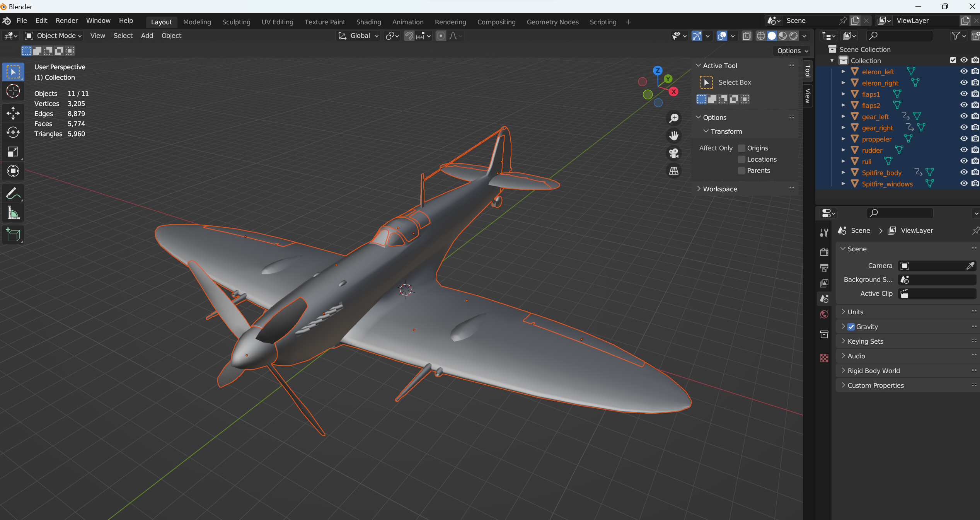Click zoom magnifier in viewport gizmos
The width and height of the screenshot is (980, 520).
click(674, 118)
